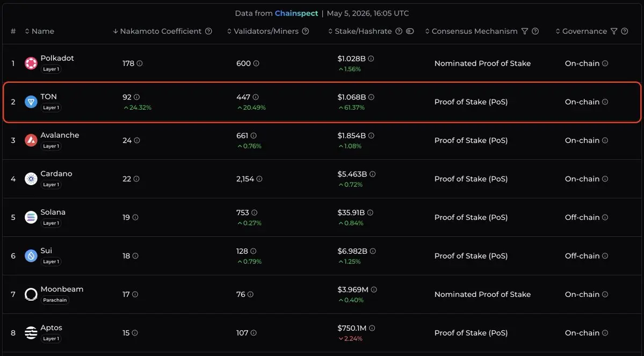Show info for Solana $35.91B stake
Image resolution: width=644 pixels, height=356 pixels.
pos(371,212)
